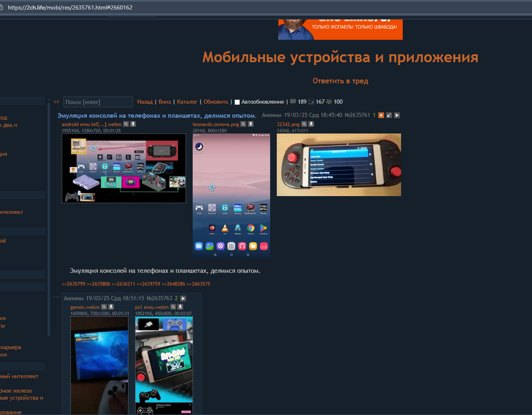The image size is (532, 415).
Task: Click search icon next to games.webm
Action: tap(104, 307)
